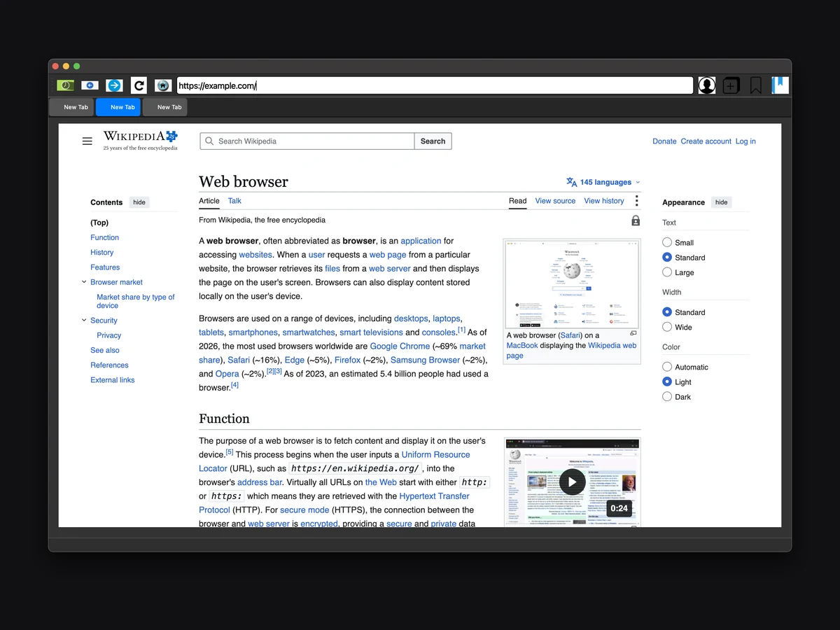Go to External links in Contents
840x630 pixels.
tap(113, 380)
